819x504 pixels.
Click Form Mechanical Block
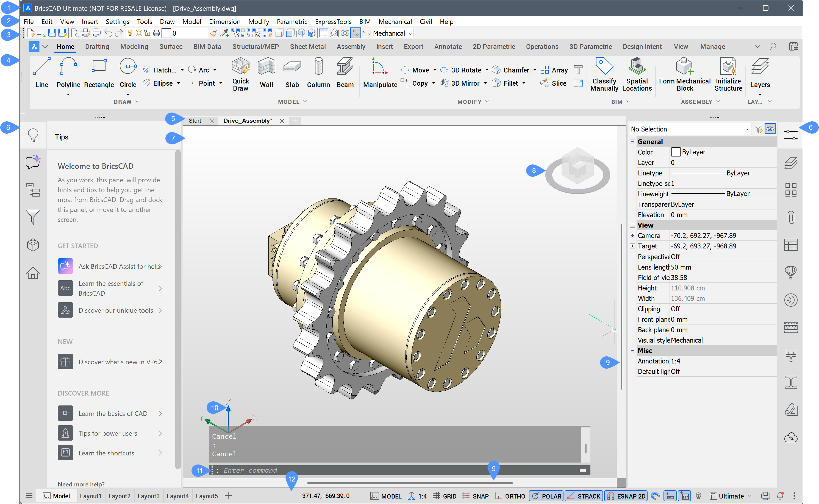tap(685, 74)
